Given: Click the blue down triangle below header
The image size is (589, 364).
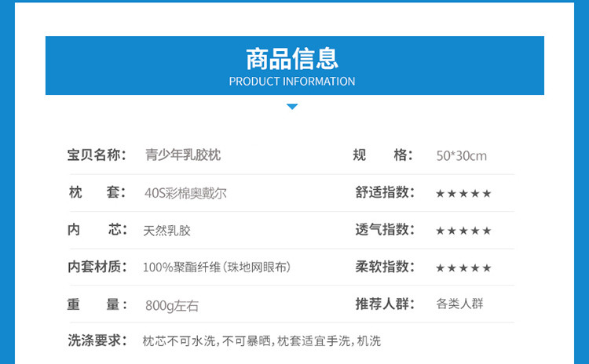Looking at the screenshot, I should [x=292, y=106].
